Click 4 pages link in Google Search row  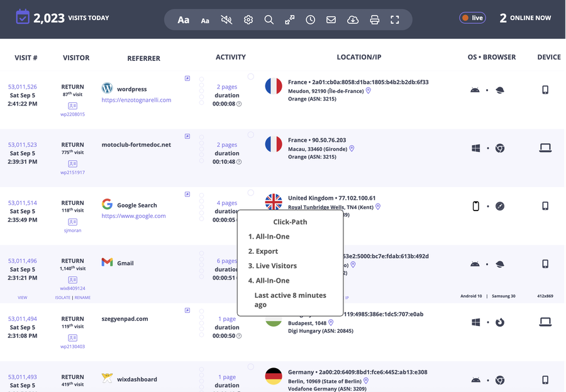pos(227,203)
